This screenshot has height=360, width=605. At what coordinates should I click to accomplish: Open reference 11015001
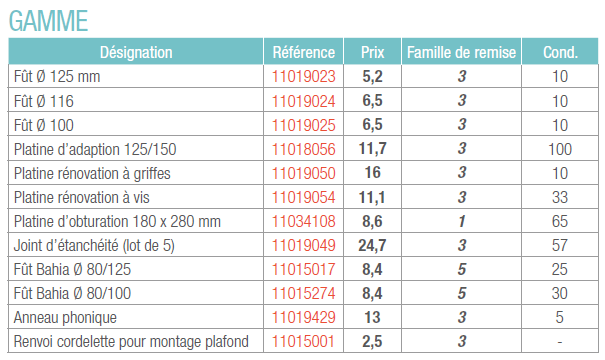[x=304, y=341]
